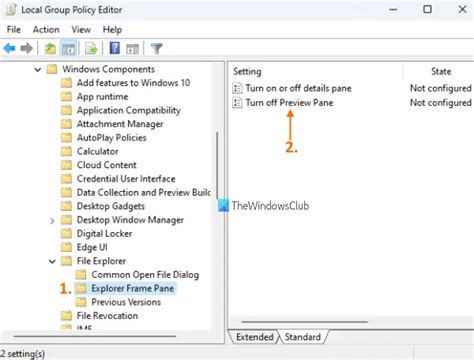Click policy icon beside Turn on or off details pane
Image resolution: width=474 pixels, height=360 pixels.
pyautogui.click(x=237, y=88)
